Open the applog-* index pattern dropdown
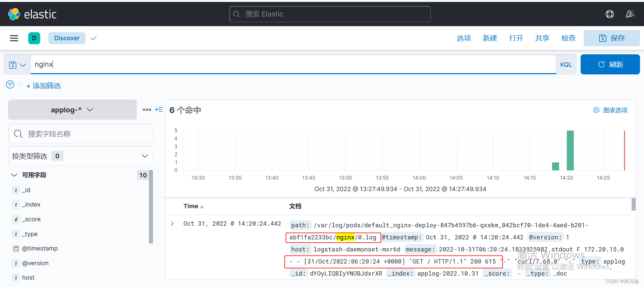This screenshot has width=644, height=287. 72,110
